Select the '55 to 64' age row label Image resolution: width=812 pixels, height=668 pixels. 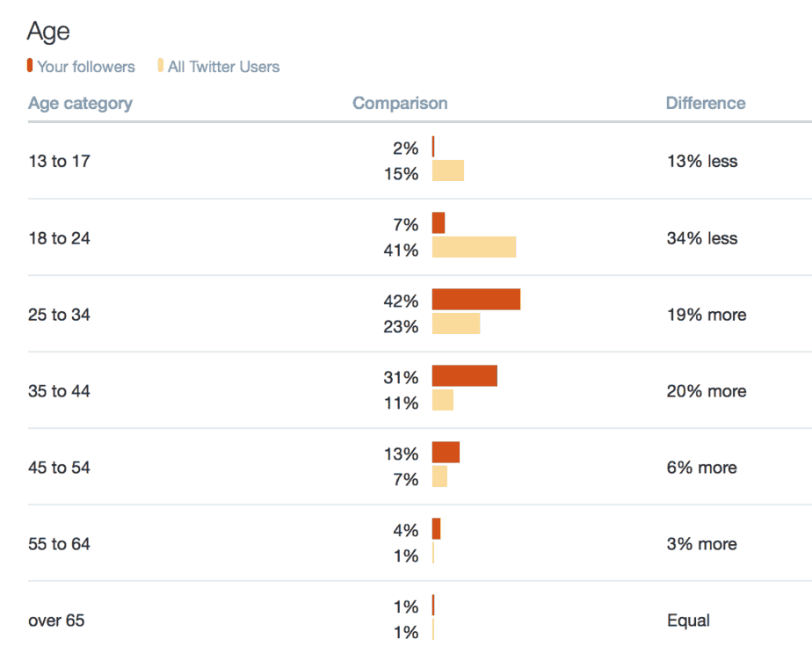[x=59, y=544]
